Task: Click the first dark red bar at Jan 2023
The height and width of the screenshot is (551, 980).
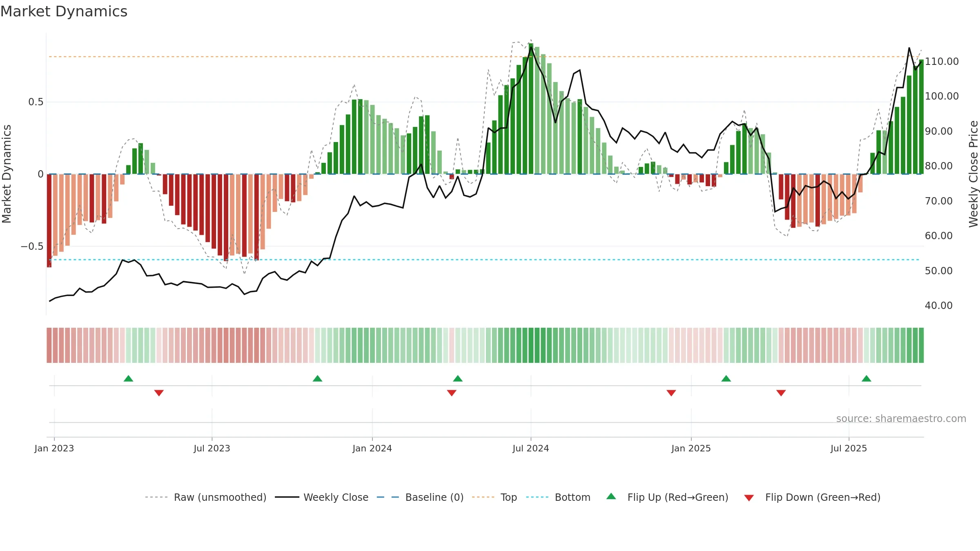Action: point(49,221)
